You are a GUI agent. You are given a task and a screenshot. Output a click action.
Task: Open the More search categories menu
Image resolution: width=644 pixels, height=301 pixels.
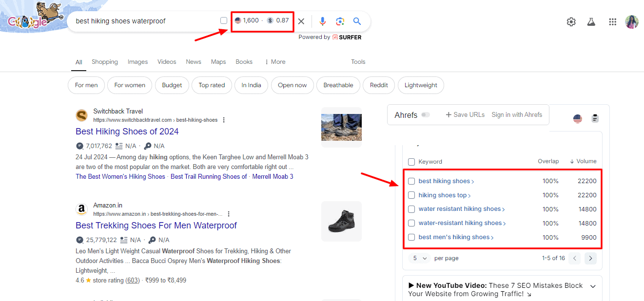pos(275,62)
